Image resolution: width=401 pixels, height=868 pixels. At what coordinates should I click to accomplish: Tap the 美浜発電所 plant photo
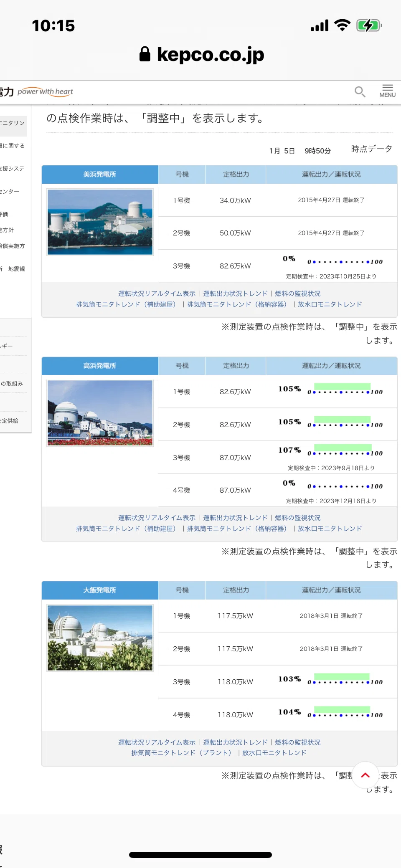click(100, 222)
